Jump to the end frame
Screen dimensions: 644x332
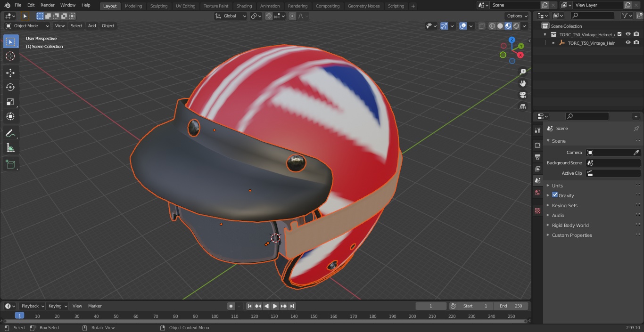[292, 306]
